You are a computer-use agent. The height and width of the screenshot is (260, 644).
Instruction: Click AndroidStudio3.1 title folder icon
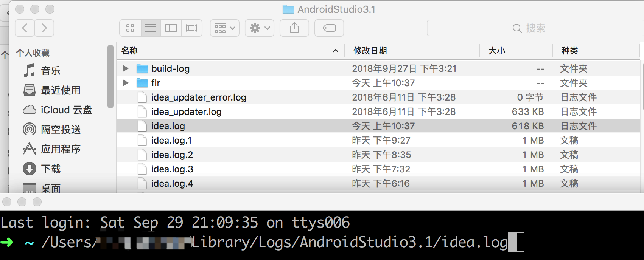288,9
